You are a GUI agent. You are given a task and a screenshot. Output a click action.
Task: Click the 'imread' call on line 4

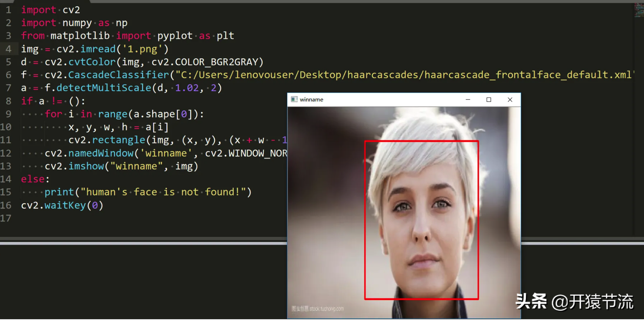tap(98, 49)
